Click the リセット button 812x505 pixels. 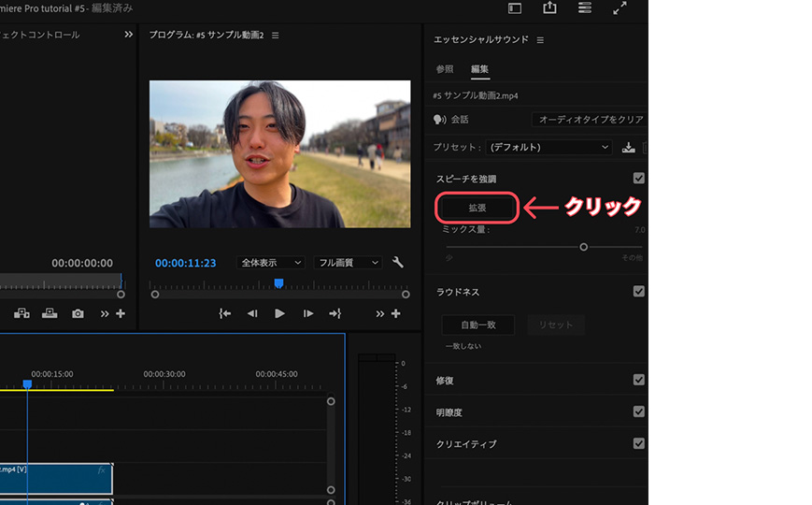pos(556,325)
